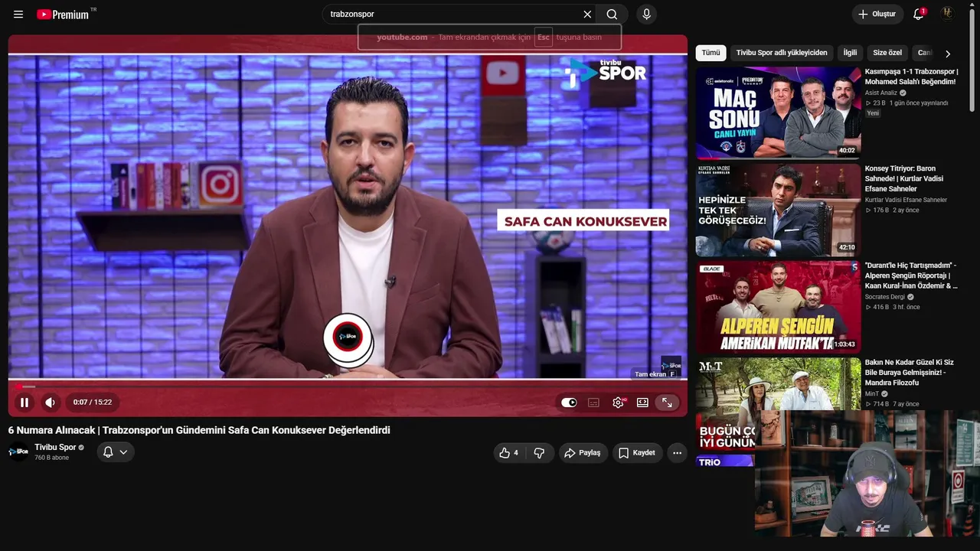Click the page vertical scrollbar

[x=973, y=61]
